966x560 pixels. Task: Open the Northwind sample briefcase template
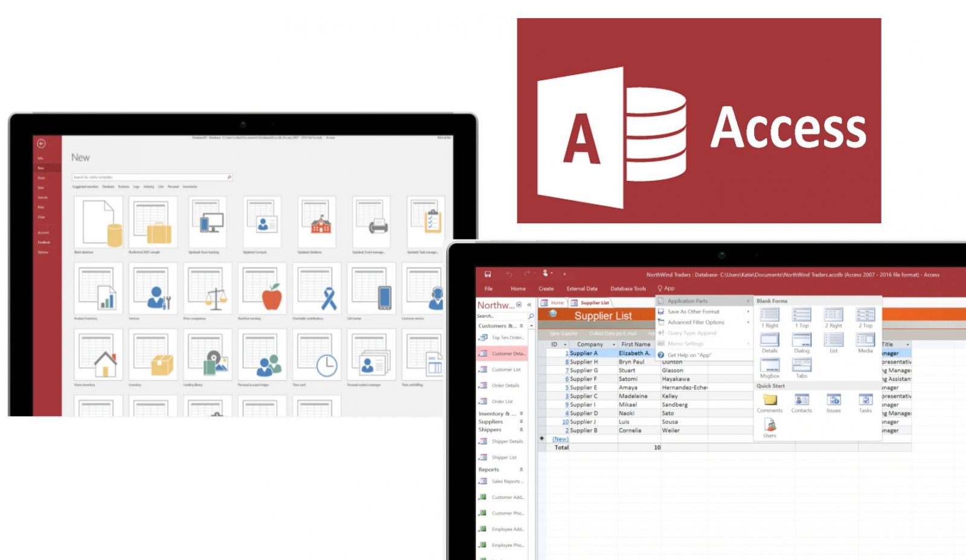(x=153, y=222)
